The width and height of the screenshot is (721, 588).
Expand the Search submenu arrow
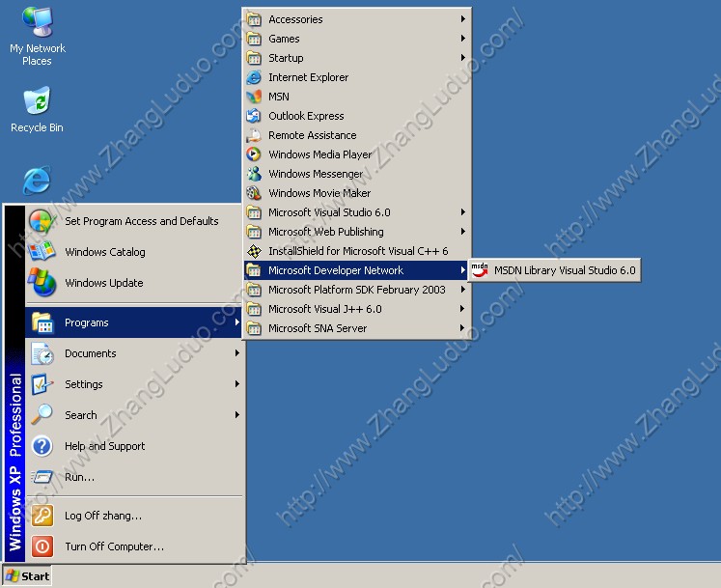tap(237, 414)
